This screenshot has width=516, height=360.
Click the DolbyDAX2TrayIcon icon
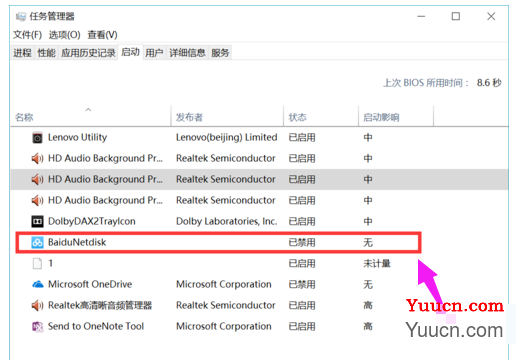[x=37, y=221]
